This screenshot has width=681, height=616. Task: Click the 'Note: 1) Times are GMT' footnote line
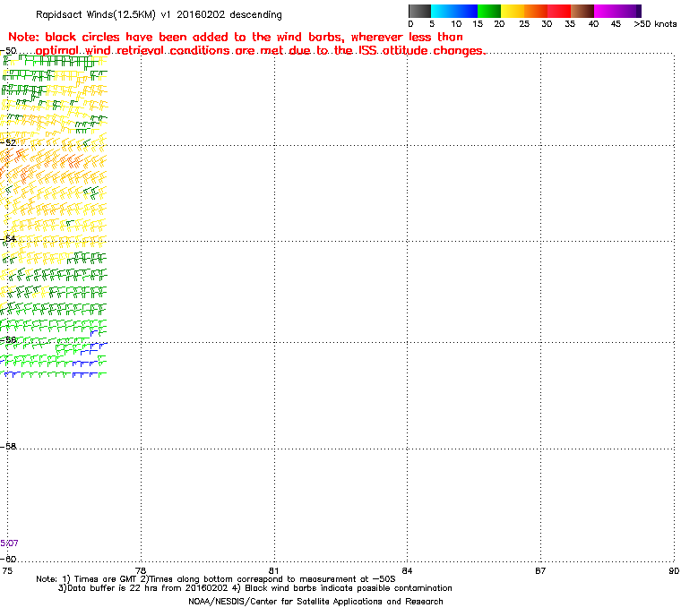tap(216, 579)
